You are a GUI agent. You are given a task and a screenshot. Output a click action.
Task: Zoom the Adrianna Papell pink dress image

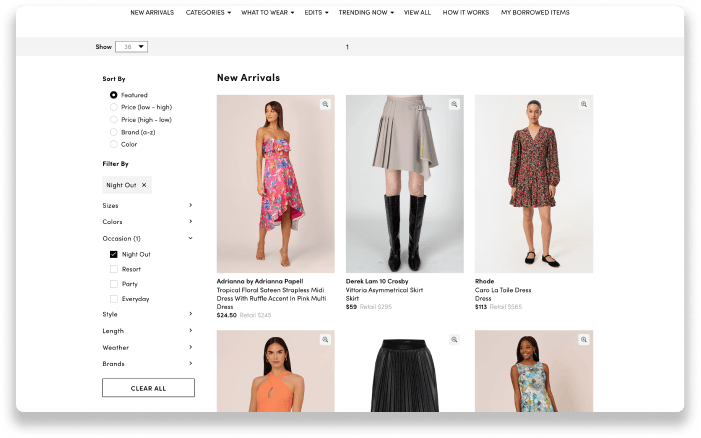[x=325, y=104]
